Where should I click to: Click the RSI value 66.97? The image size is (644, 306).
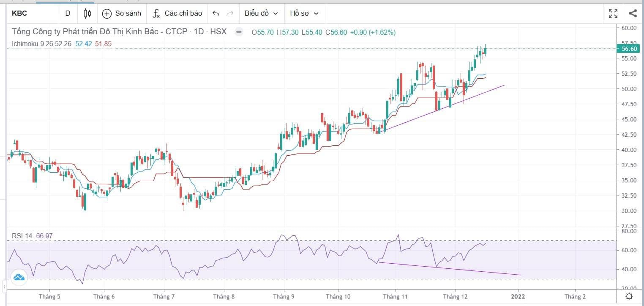pyautogui.click(x=45, y=236)
